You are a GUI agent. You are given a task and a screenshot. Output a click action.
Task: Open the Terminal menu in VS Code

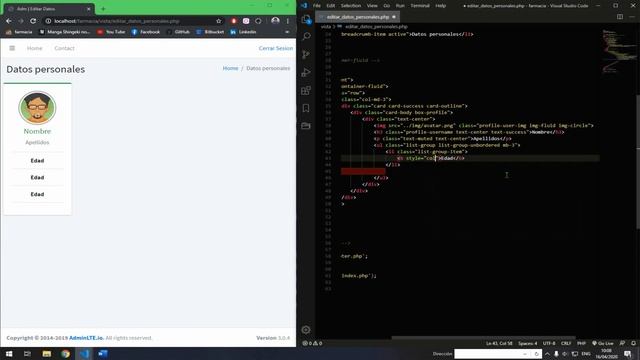coord(420,6)
